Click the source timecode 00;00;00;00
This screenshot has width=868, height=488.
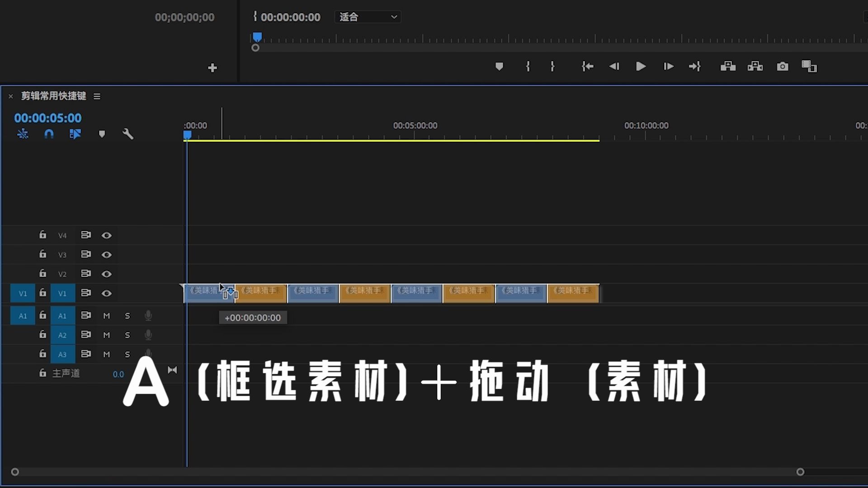(x=184, y=17)
